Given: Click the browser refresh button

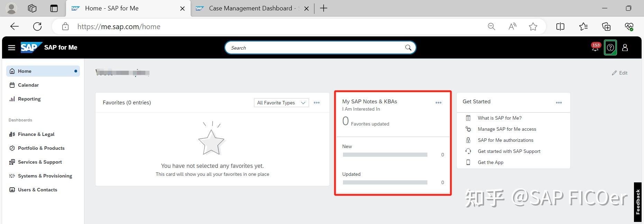Looking at the screenshot, I should pos(37,26).
